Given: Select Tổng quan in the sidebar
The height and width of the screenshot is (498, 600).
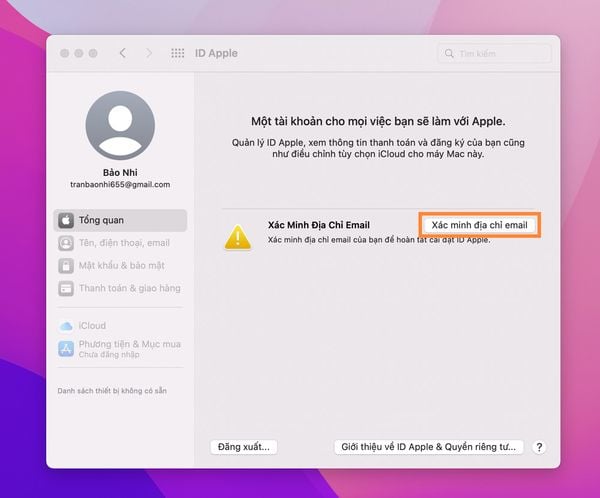Looking at the screenshot, I should [120, 220].
